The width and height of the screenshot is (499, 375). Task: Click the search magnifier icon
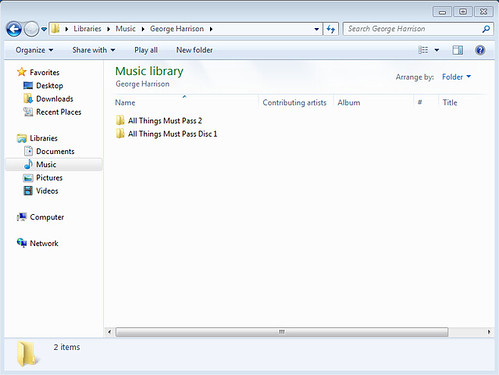pyautogui.click(x=486, y=29)
